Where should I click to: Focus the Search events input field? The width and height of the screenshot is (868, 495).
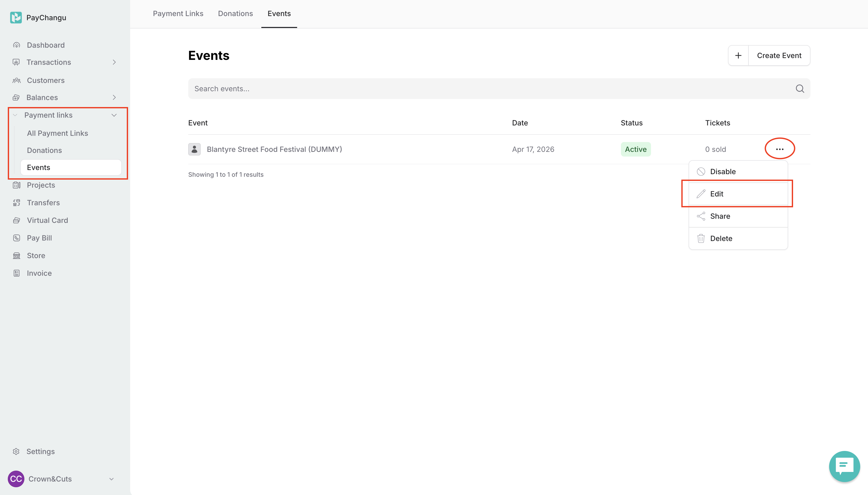(476, 89)
